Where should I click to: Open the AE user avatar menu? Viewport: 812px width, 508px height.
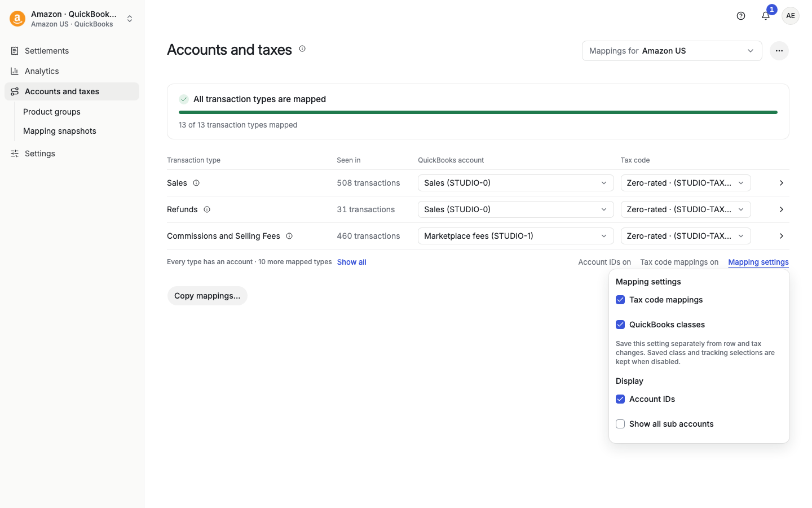pyautogui.click(x=791, y=16)
